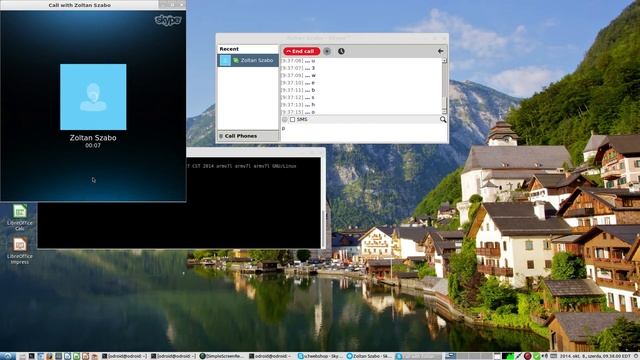Click the "[9:37:11] ... b" chat message
The height and width of the screenshot is (360, 640).
(x=298, y=90)
